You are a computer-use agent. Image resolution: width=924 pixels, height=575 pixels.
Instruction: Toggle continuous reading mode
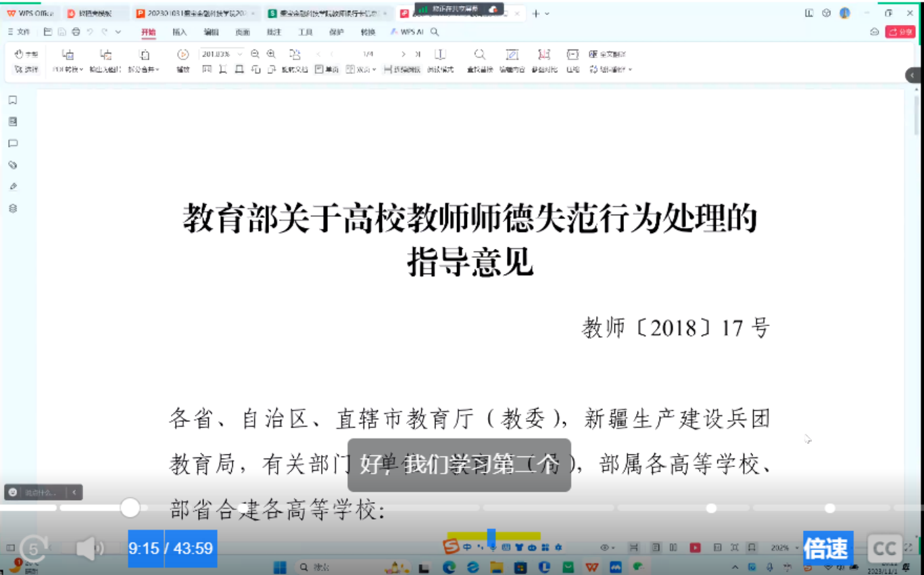(x=402, y=70)
